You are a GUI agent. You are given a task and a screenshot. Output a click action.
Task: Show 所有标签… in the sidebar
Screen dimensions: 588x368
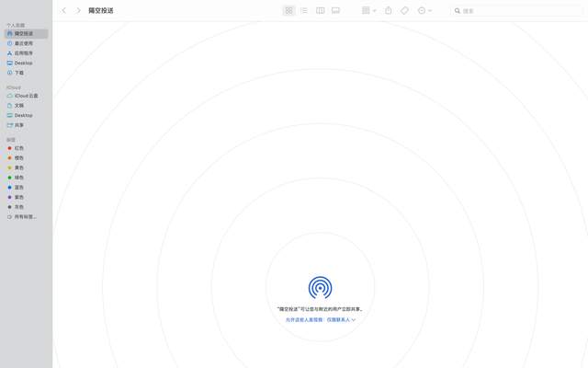pos(27,217)
